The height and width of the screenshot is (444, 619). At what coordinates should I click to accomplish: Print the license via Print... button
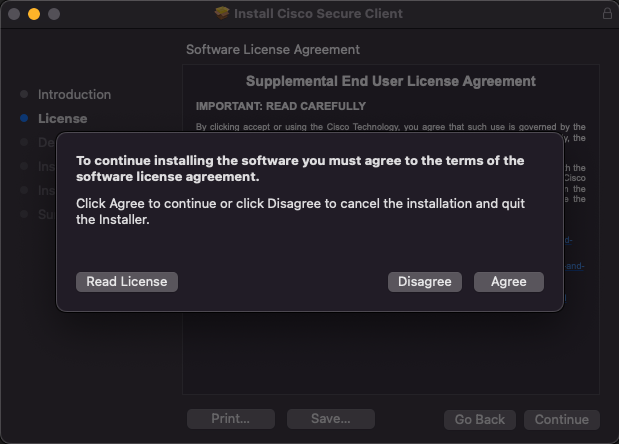(229, 419)
